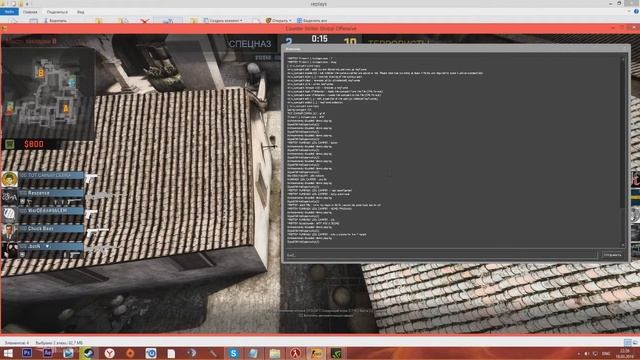Open the Поделиться ribbon tab
The width and height of the screenshot is (640, 360).
(57, 12)
